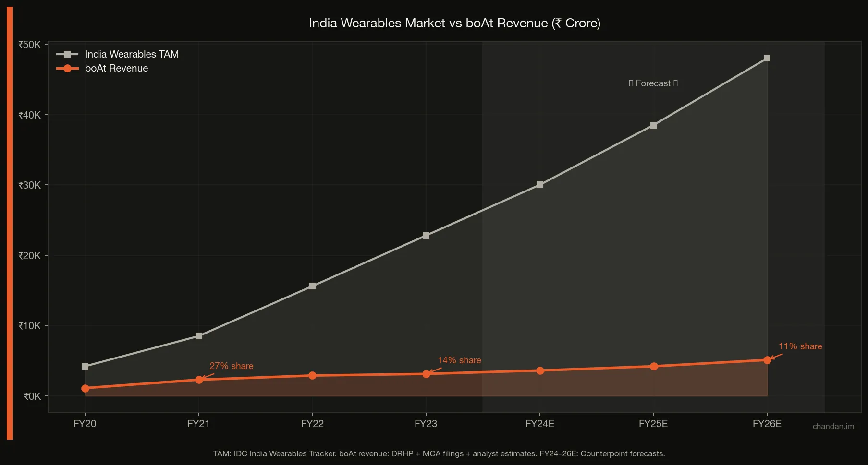Select the boAt revenue point for FY21
Screen dimensions: 868x465
tap(199, 380)
